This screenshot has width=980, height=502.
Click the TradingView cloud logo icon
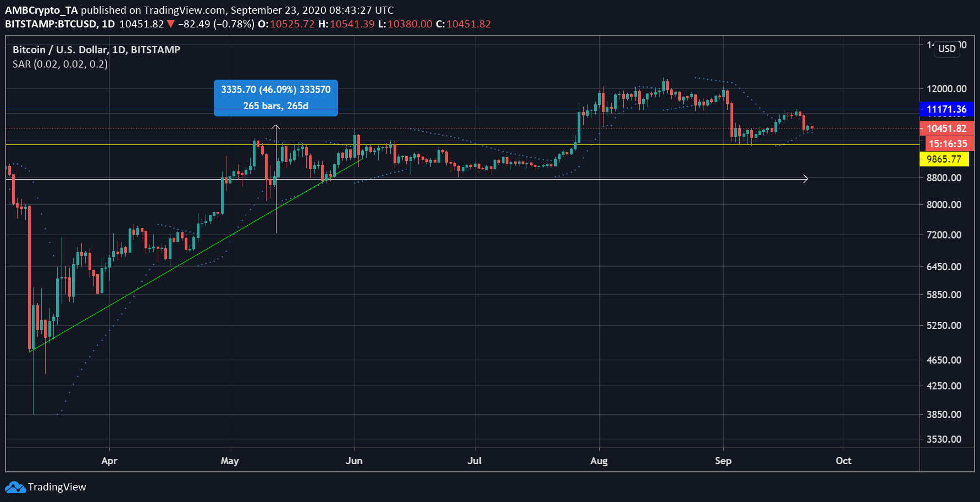[x=15, y=487]
